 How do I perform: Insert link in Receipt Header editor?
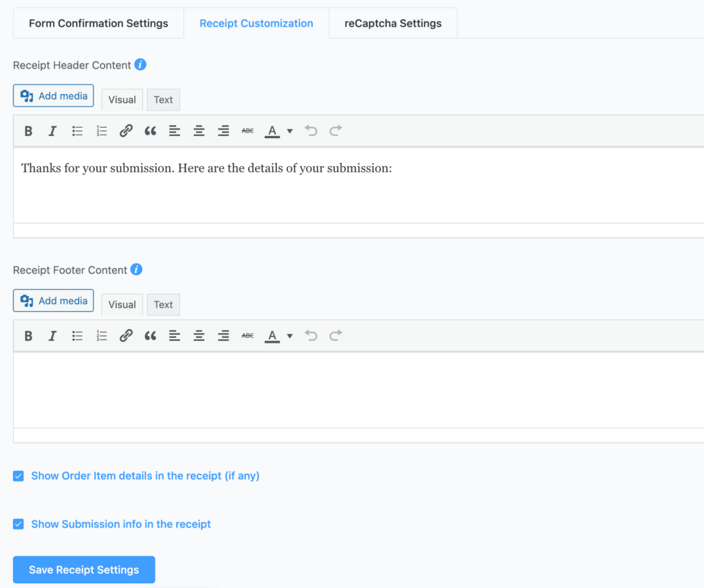[126, 131]
